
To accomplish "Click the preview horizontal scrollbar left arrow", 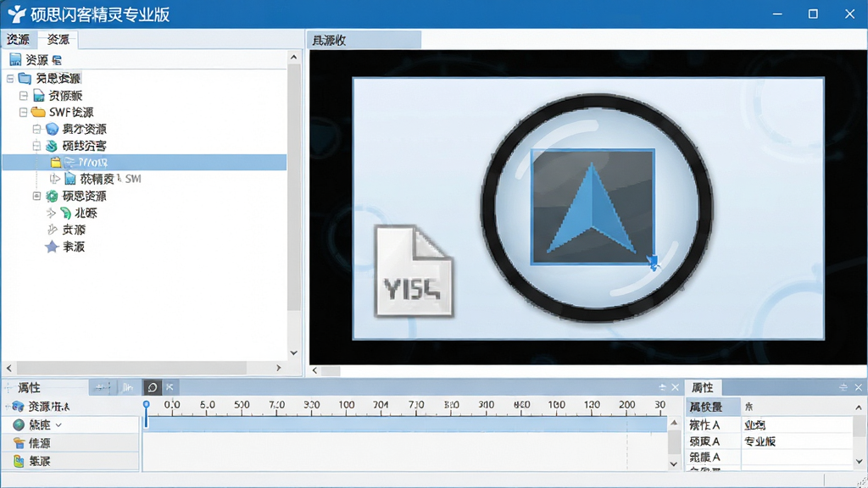I will [x=315, y=371].
